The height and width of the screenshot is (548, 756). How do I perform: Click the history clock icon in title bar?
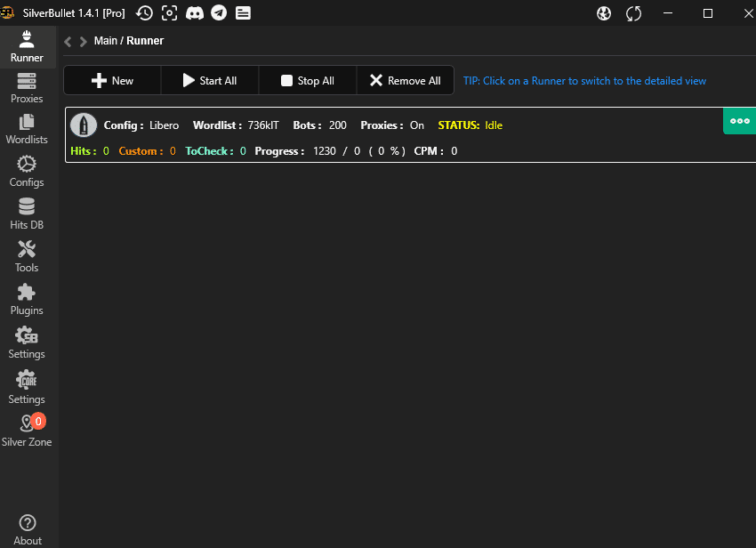point(144,13)
